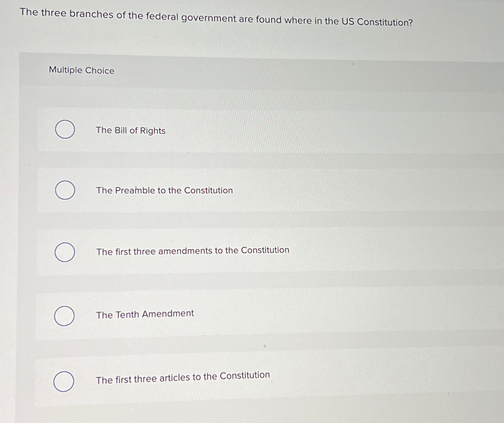Click the circle beside the topmost answer

click(x=65, y=130)
